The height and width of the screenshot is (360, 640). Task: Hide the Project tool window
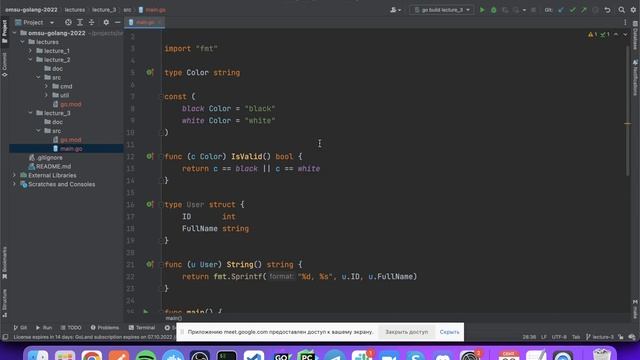coord(118,22)
